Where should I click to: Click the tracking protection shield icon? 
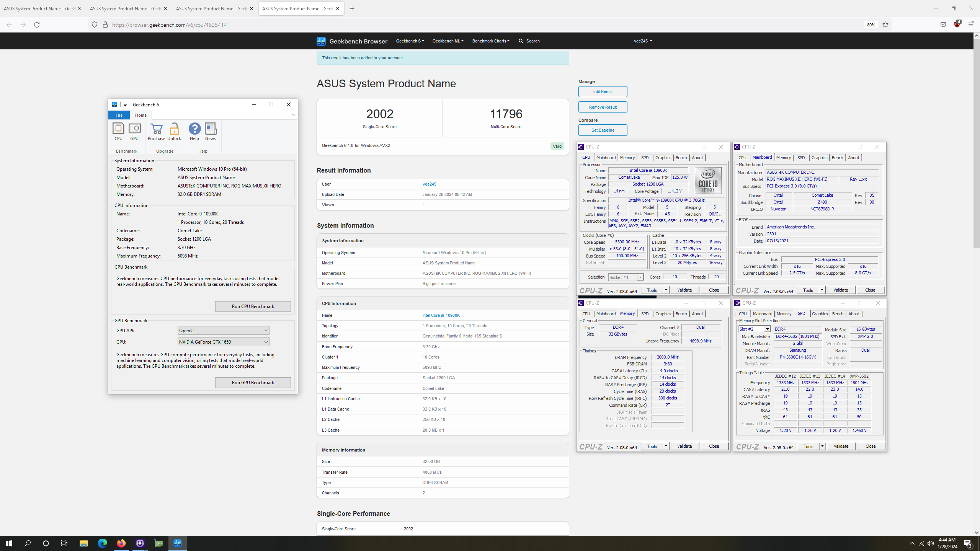click(95, 25)
